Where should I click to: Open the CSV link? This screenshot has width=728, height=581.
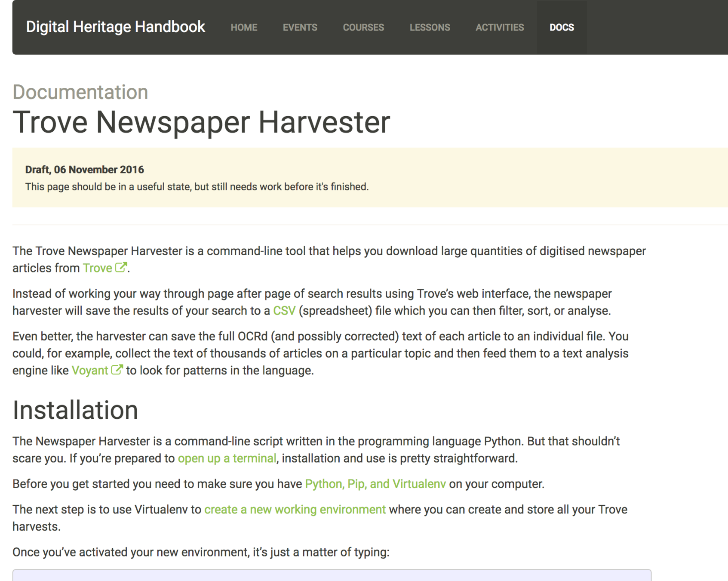pos(284,311)
